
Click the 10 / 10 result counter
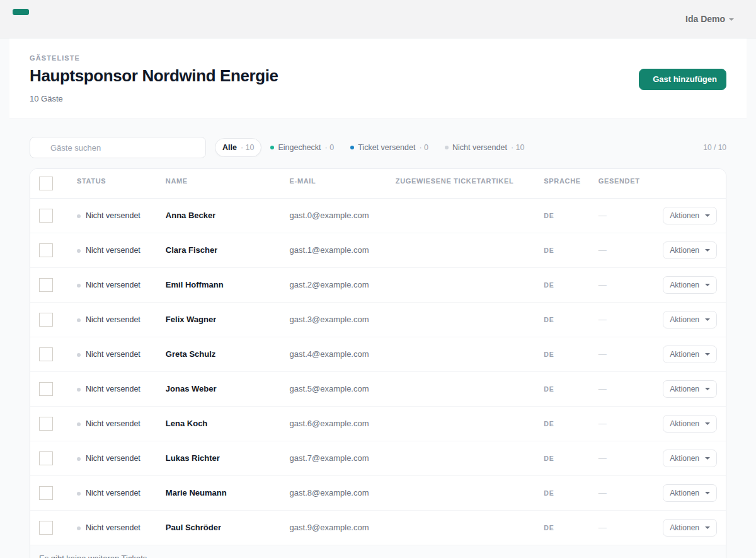[x=714, y=148]
